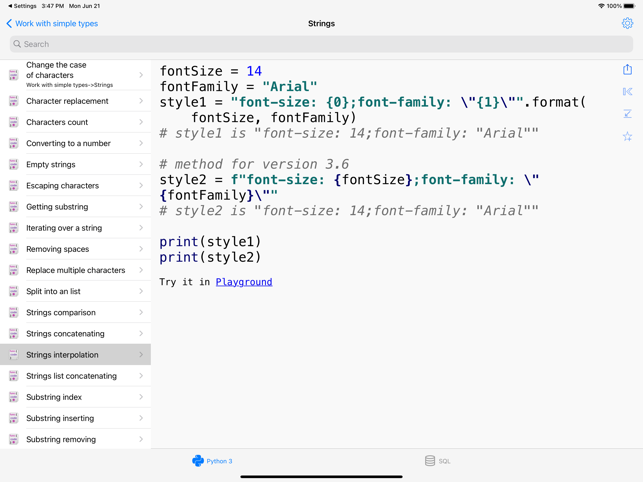
Task: Click the Python 3 logo icon
Action: pos(198,461)
